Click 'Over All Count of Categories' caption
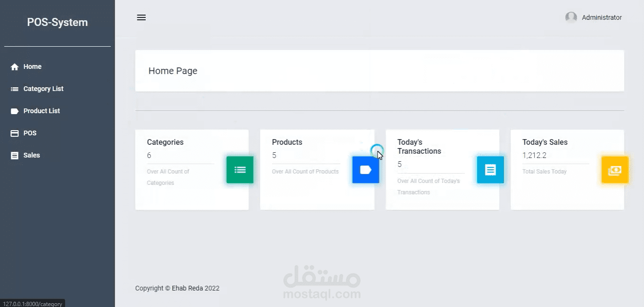The height and width of the screenshot is (307, 644). point(168,177)
